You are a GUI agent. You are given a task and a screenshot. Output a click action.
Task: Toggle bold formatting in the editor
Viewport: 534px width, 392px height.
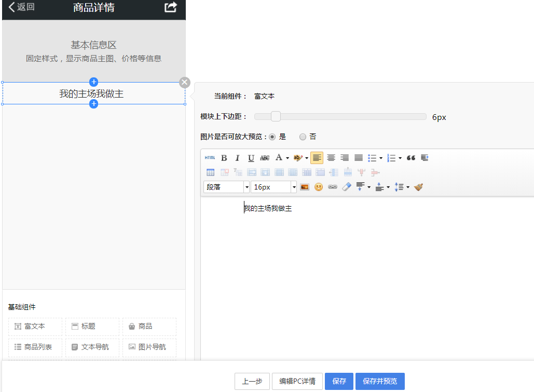click(x=224, y=158)
